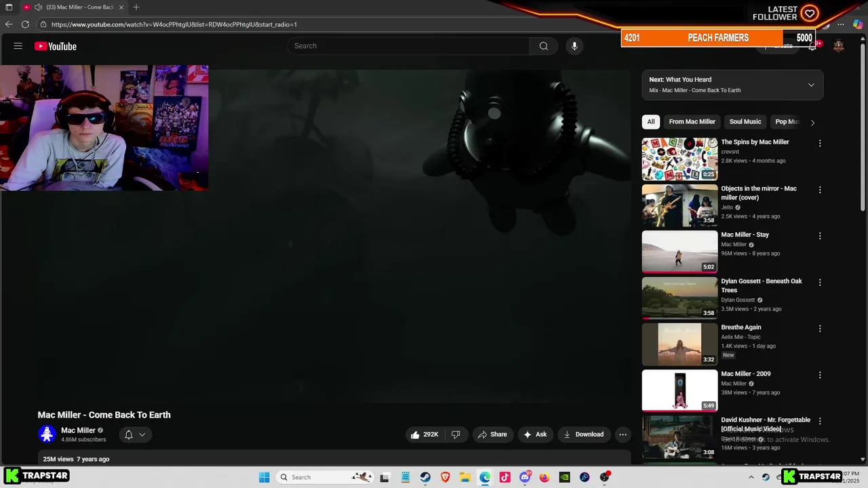Share the Come Back To Earth video
The height and width of the screenshot is (488, 868).
492,434
